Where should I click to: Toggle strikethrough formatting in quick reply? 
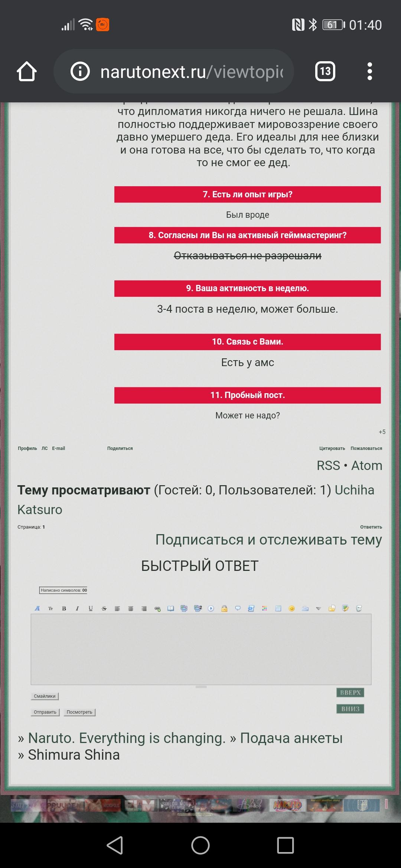[104, 608]
